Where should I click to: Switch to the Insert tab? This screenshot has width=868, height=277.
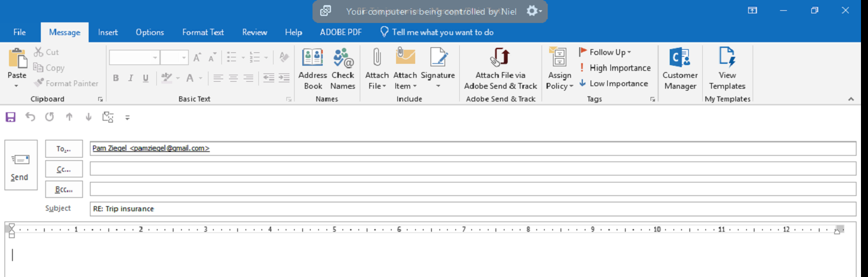click(x=108, y=32)
